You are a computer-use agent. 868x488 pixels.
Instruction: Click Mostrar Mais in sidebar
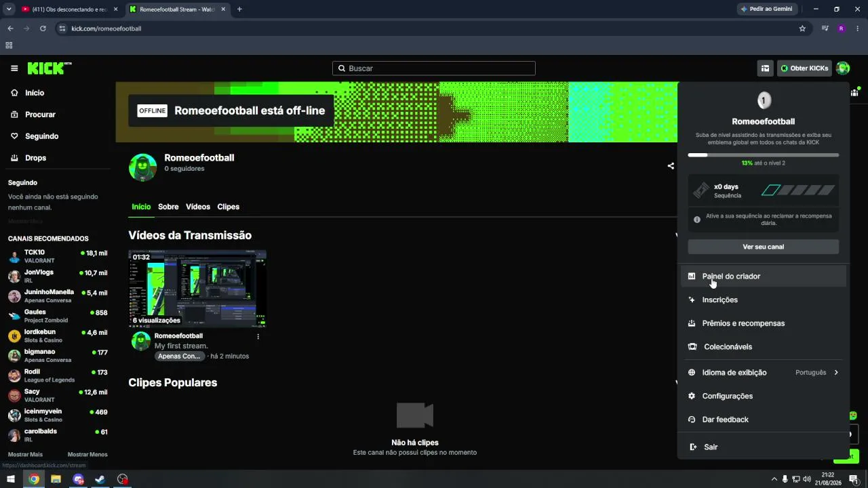pos(25,454)
